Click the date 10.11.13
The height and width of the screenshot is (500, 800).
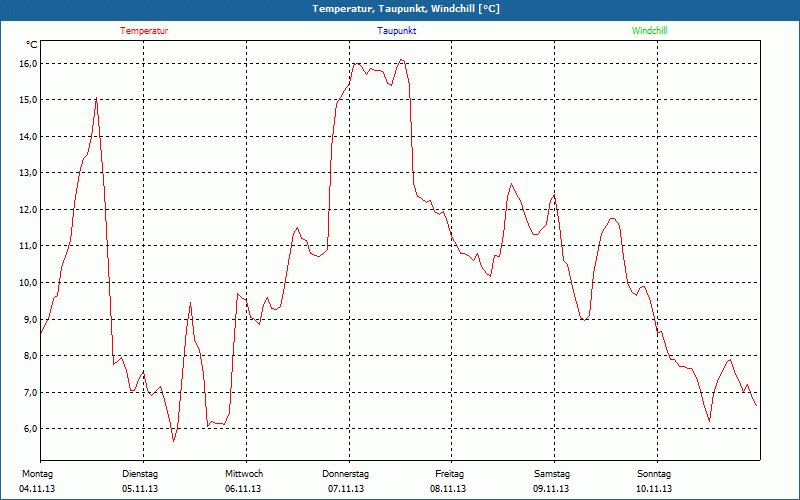pyautogui.click(x=654, y=489)
